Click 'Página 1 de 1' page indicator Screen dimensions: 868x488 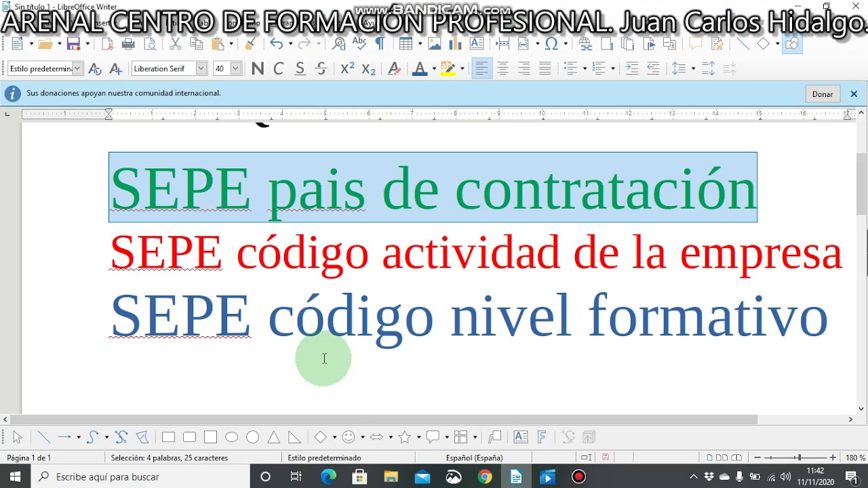coord(28,457)
